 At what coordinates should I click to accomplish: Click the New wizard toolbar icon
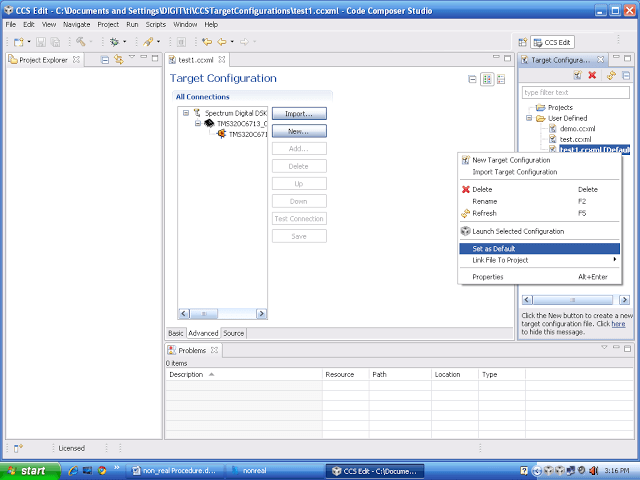(19, 42)
